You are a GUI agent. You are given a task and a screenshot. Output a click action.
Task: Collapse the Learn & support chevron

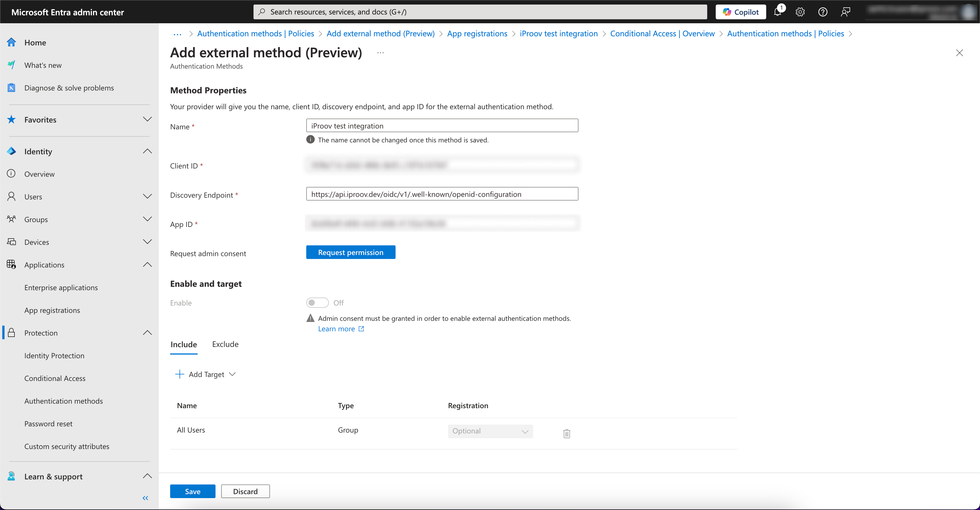tap(147, 476)
